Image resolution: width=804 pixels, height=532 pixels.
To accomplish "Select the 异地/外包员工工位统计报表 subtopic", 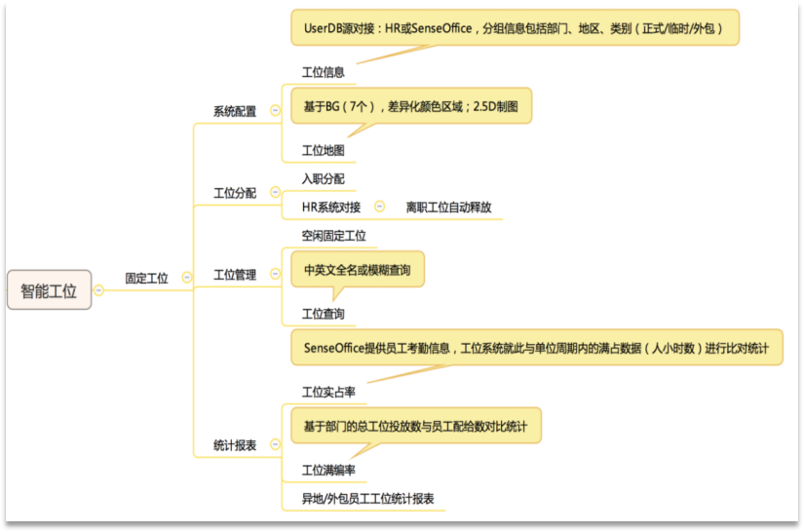I will tap(367, 499).
